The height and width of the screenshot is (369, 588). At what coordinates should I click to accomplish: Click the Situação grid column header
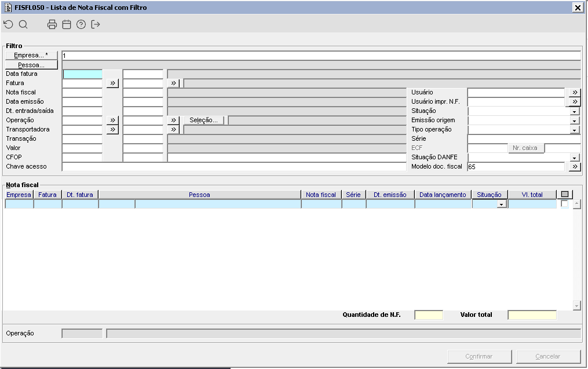coord(489,195)
